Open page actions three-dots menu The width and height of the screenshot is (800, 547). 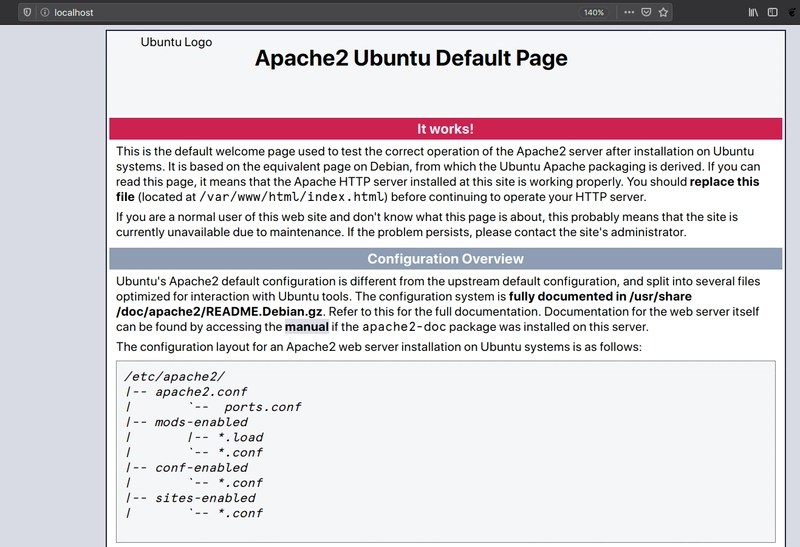(x=629, y=12)
